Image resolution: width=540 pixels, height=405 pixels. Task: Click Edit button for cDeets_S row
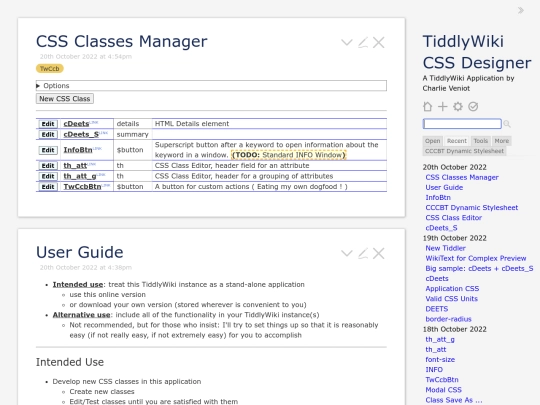point(48,134)
